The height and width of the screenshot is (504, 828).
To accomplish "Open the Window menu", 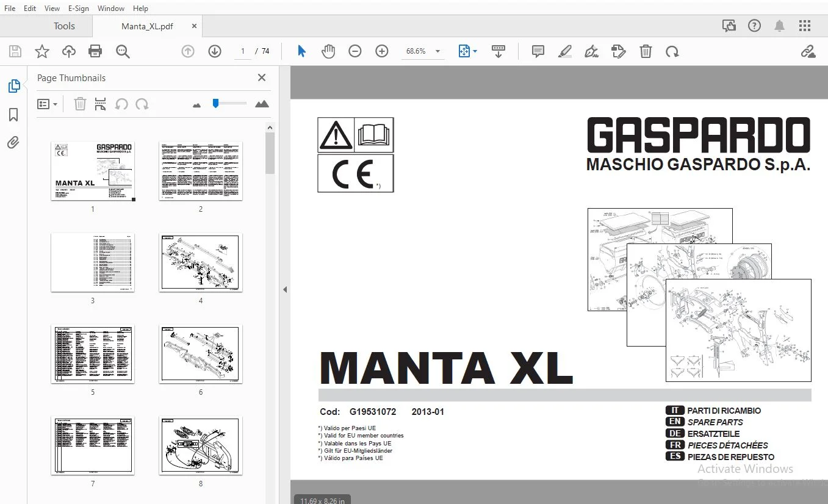I will [x=111, y=9].
